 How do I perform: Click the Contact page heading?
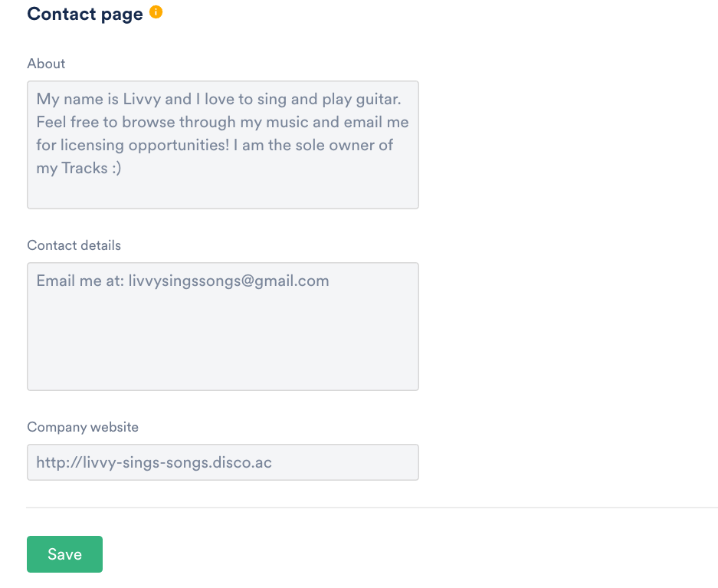point(85,14)
